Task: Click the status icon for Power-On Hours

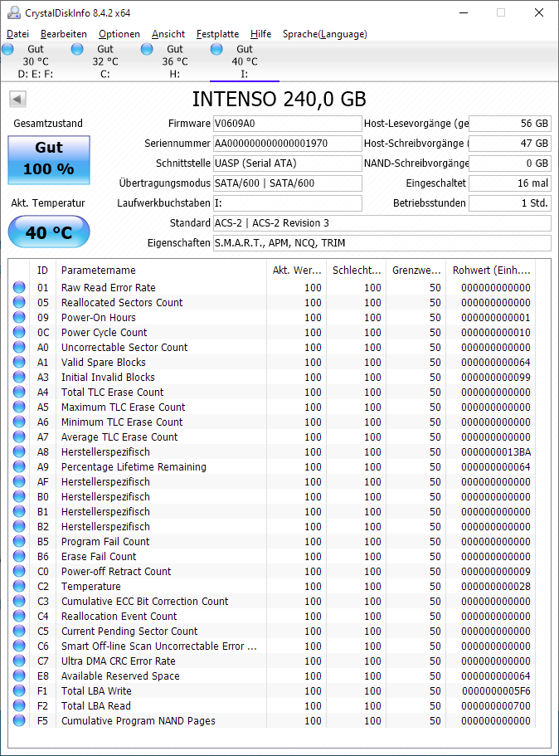Action: 19,317
